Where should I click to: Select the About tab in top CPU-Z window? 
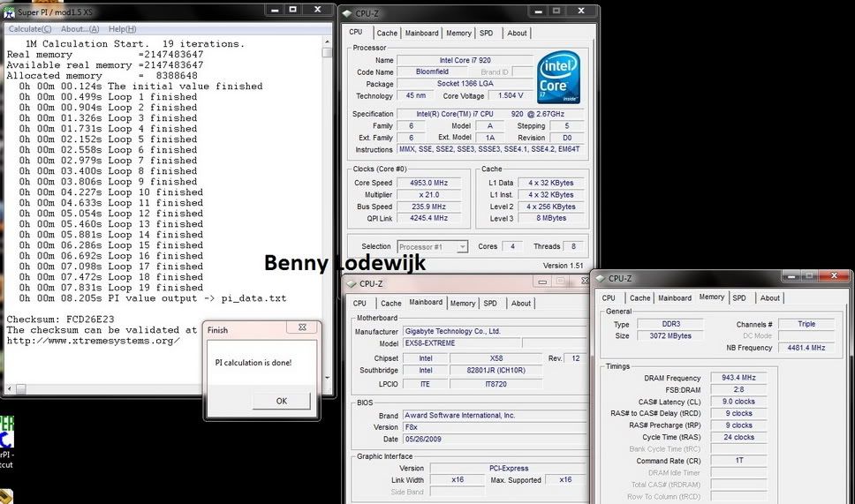[x=517, y=34]
